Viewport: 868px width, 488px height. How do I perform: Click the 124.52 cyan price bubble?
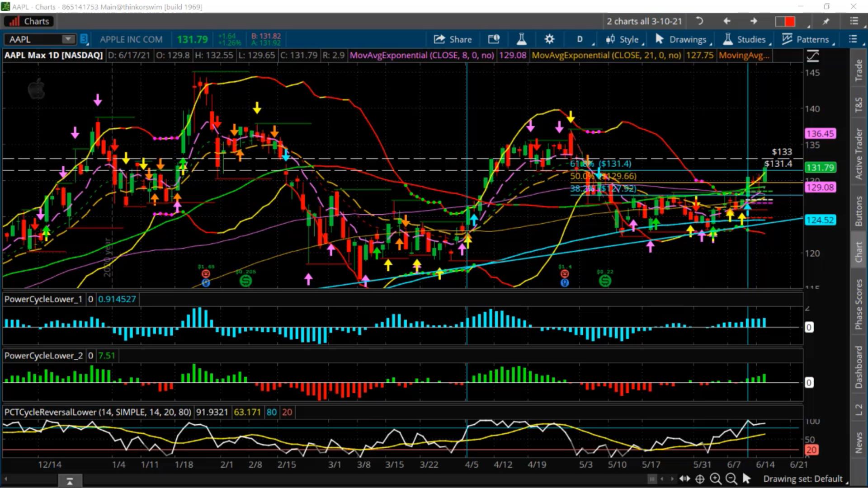[820, 220]
